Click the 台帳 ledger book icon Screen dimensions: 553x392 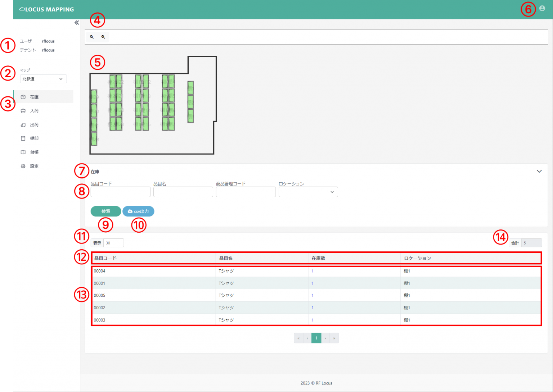23,152
